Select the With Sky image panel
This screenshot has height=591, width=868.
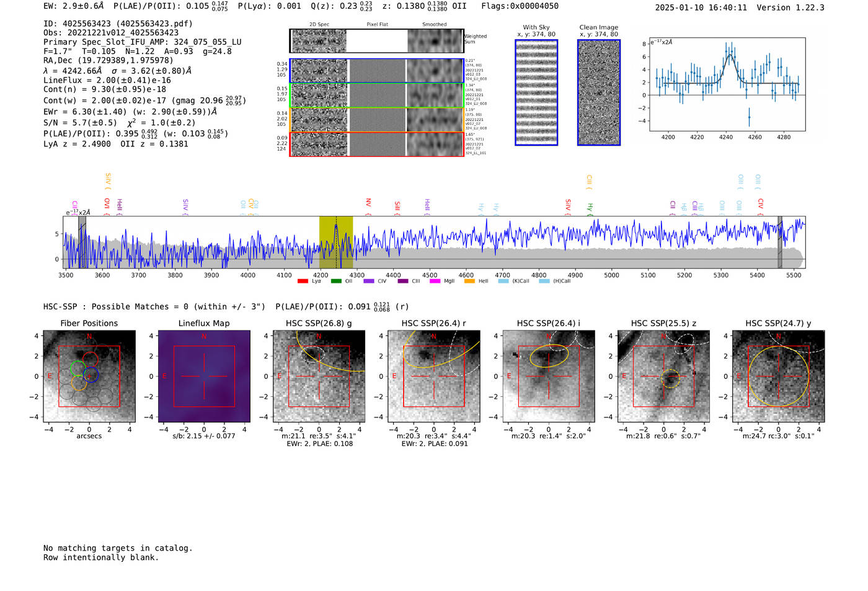pyautogui.click(x=536, y=92)
